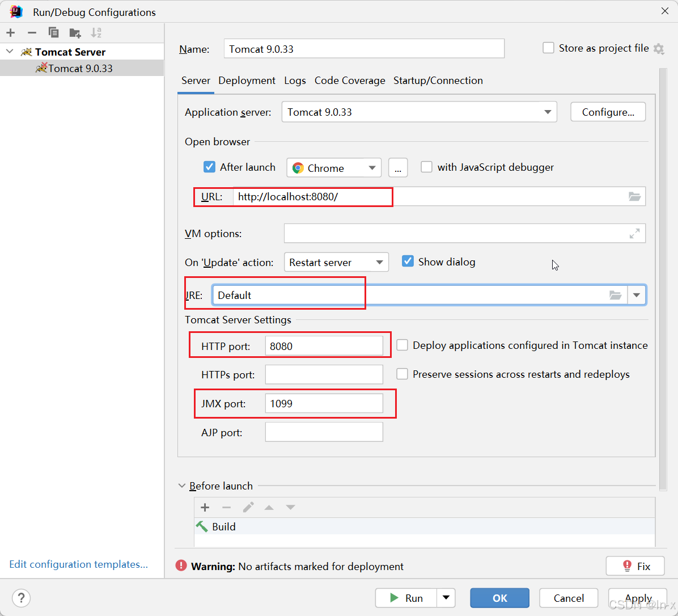The image size is (678, 616).
Task: Switch to the Code Coverage tab
Action: 350,81
